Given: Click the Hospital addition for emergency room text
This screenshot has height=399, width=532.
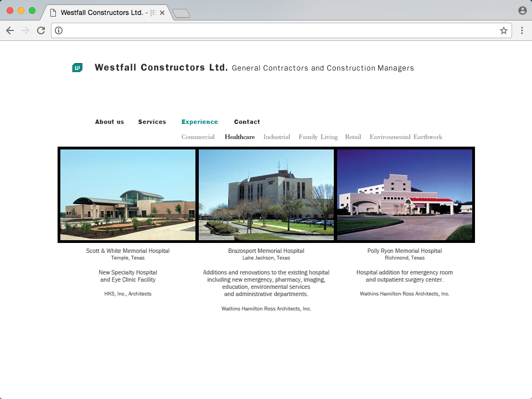Looking at the screenshot, I should coord(405,276).
